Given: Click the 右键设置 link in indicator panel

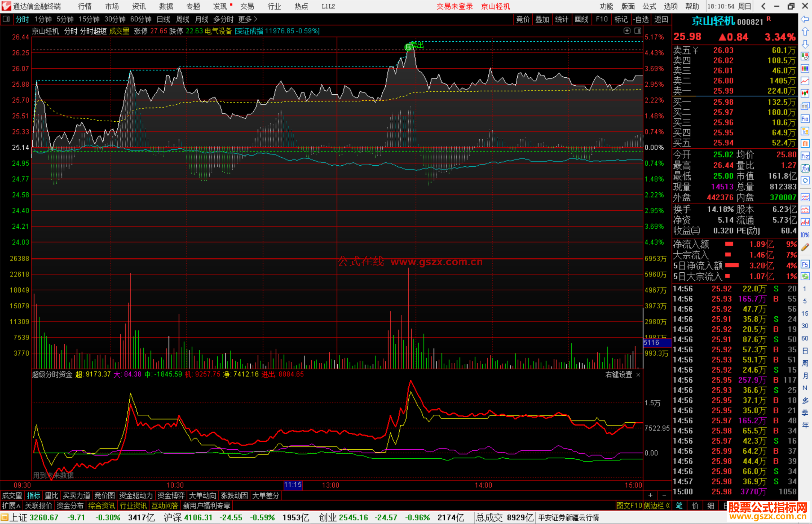Looking at the screenshot, I should coord(619,375).
